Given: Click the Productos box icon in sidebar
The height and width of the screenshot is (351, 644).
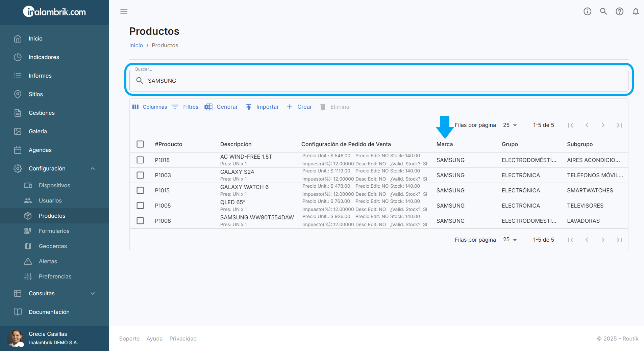Looking at the screenshot, I should tap(28, 216).
